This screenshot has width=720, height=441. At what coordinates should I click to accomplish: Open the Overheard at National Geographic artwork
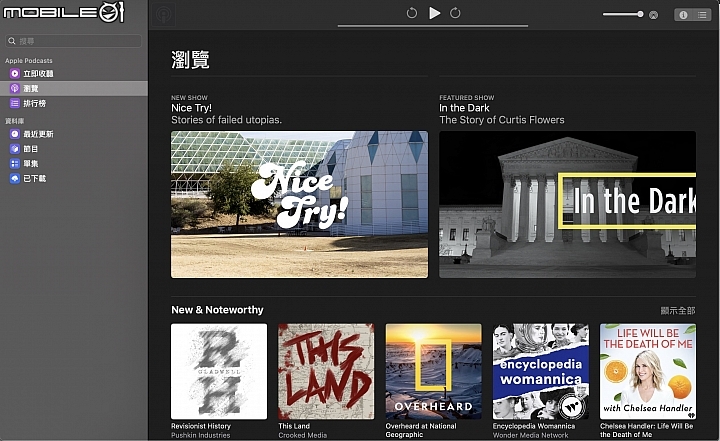[433, 371]
